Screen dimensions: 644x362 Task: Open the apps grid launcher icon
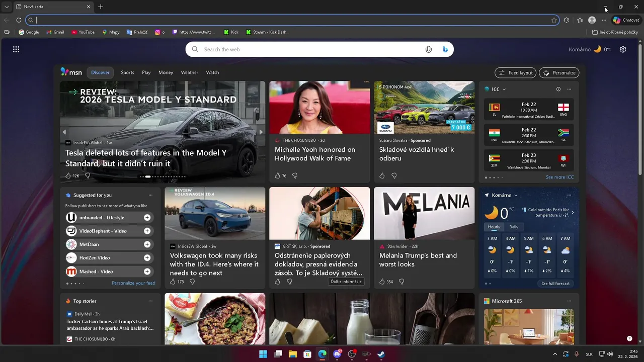[16, 49]
